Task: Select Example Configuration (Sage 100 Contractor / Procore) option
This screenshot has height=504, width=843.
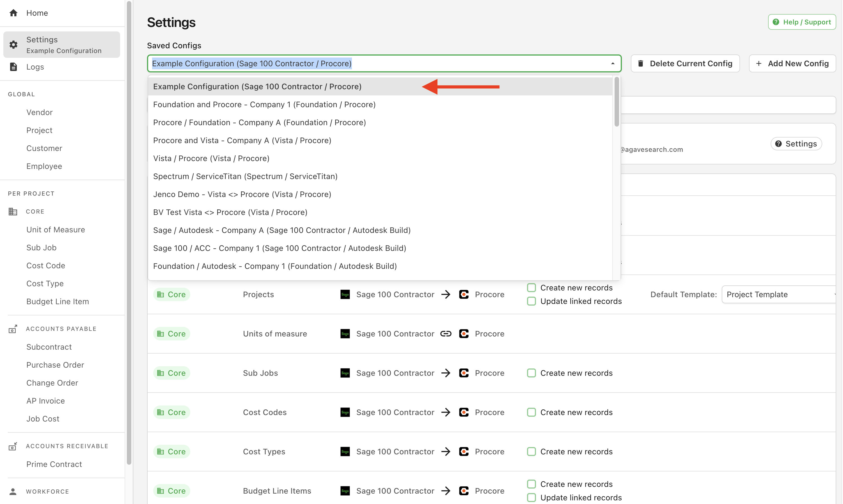Action: pyautogui.click(x=380, y=87)
